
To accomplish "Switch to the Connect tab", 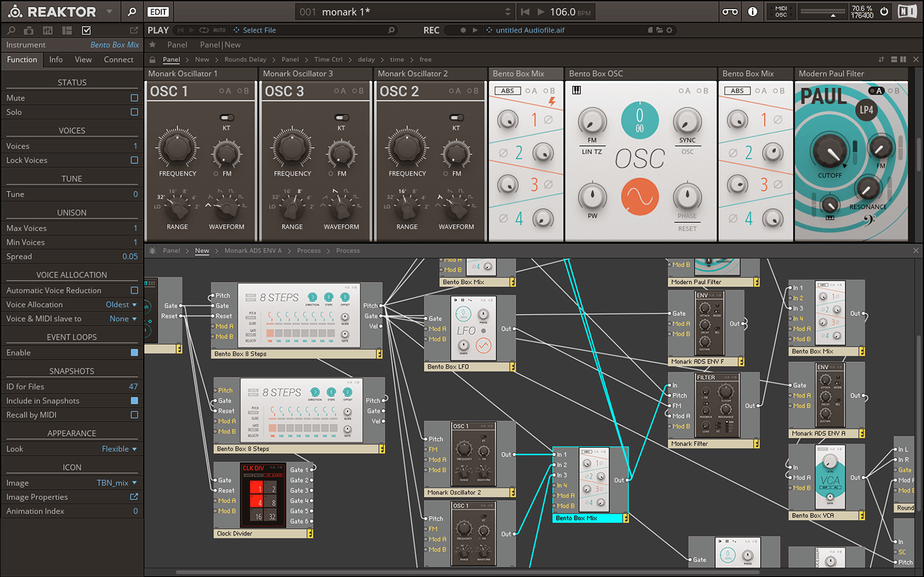I will coord(118,60).
